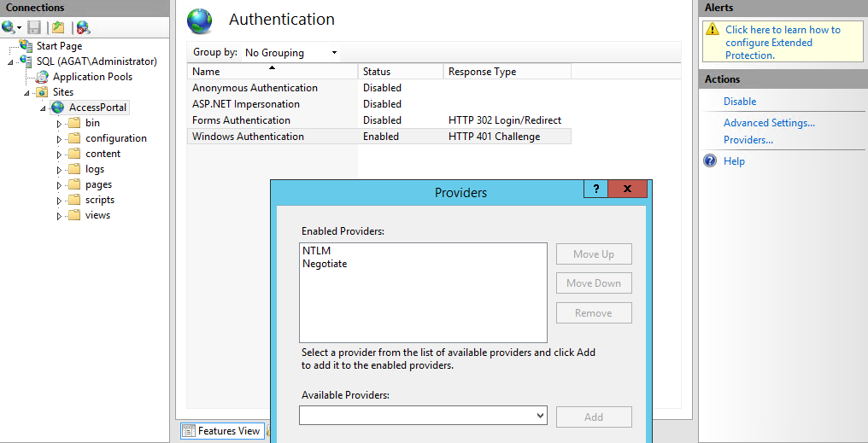Open the Available Providers combo box
The height and width of the screenshot is (443, 868).
[422, 416]
